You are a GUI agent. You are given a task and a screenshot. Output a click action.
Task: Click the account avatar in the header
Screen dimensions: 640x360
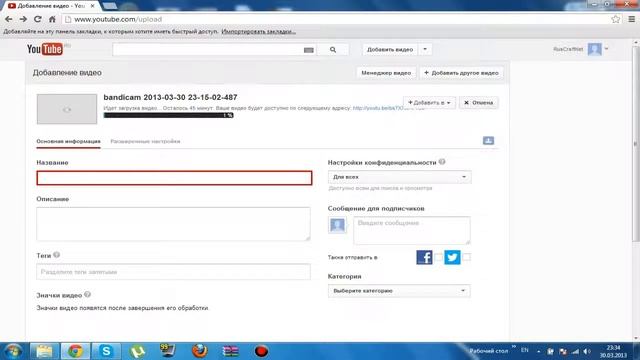[x=595, y=49]
